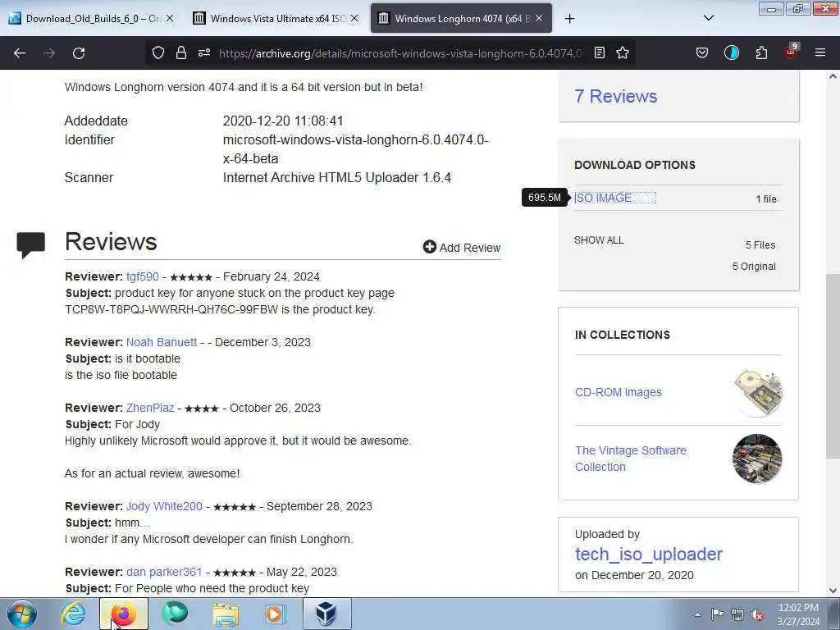Open reviewer ZhenPlaz profile
The height and width of the screenshot is (630, 840).
[150, 408]
